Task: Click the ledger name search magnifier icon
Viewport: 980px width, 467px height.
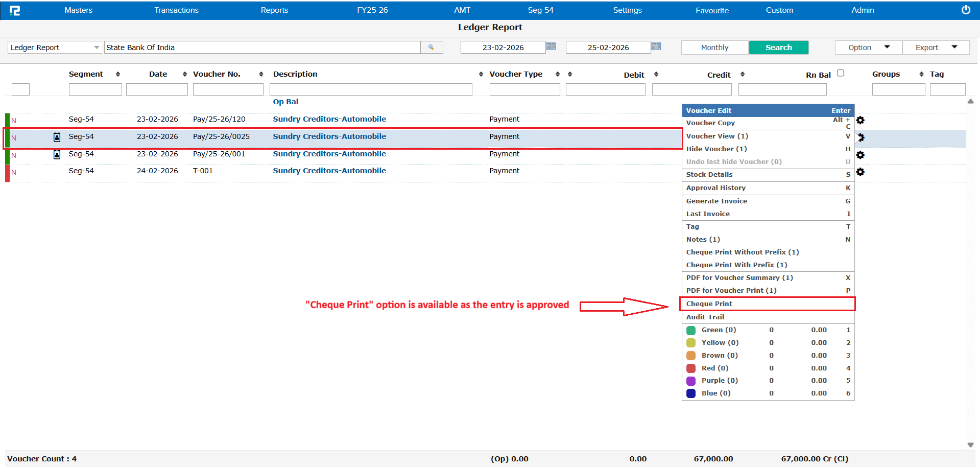Action: (x=431, y=48)
